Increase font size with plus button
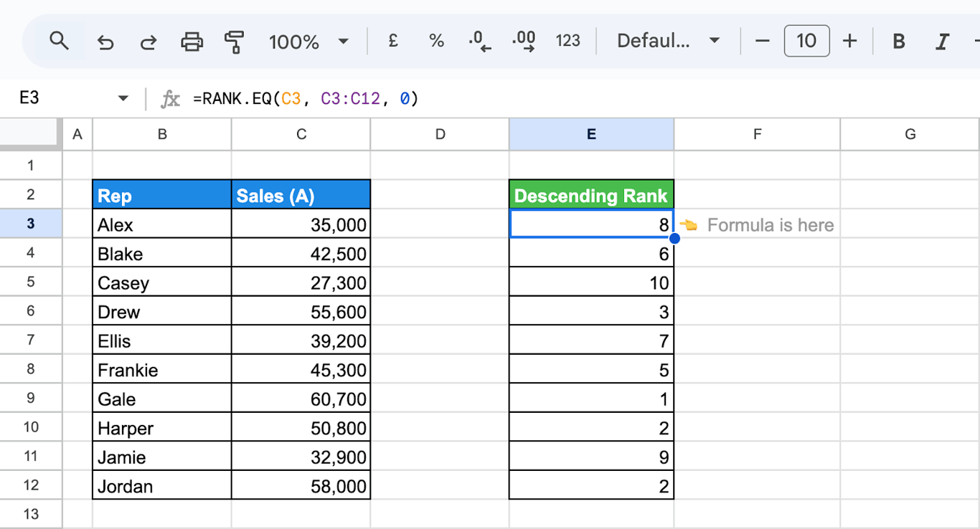Viewport: 980px width, 529px height. coord(849,41)
